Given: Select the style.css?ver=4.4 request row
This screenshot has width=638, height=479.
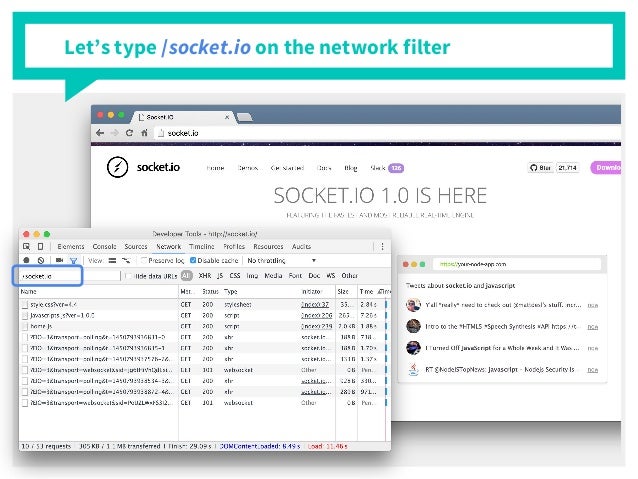Looking at the screenshot, I should click(203, 304).
